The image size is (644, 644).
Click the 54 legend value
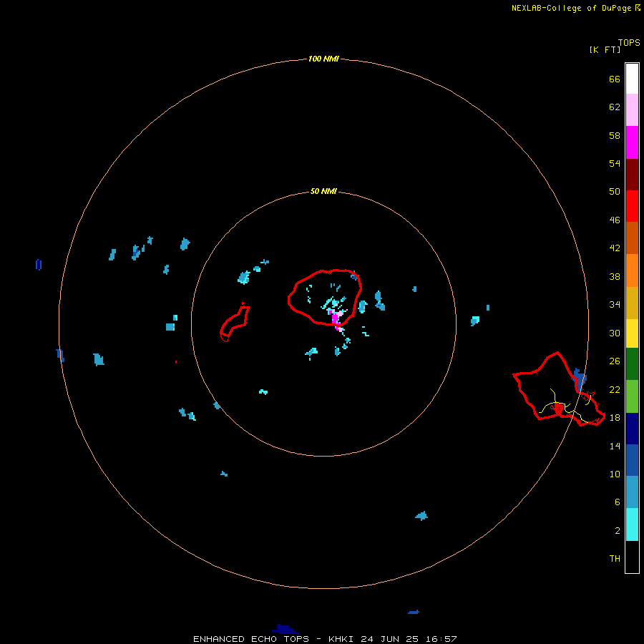click(615, 163)
